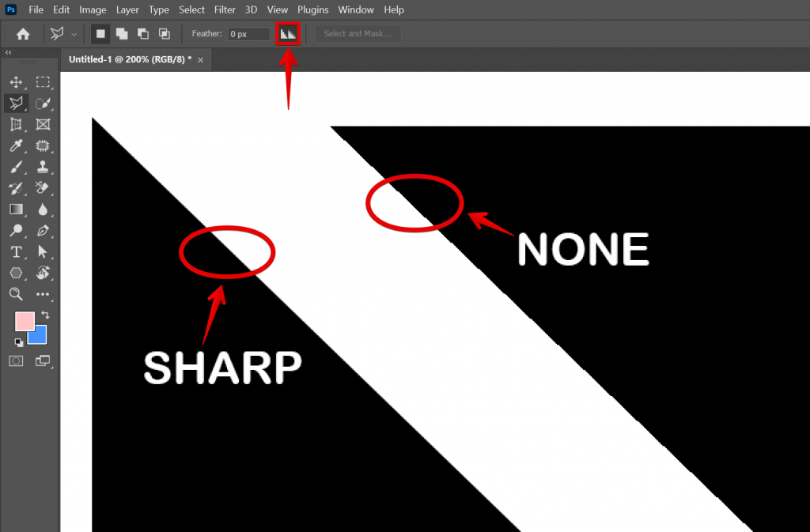Swap foreground and background colors

(45, 315)
